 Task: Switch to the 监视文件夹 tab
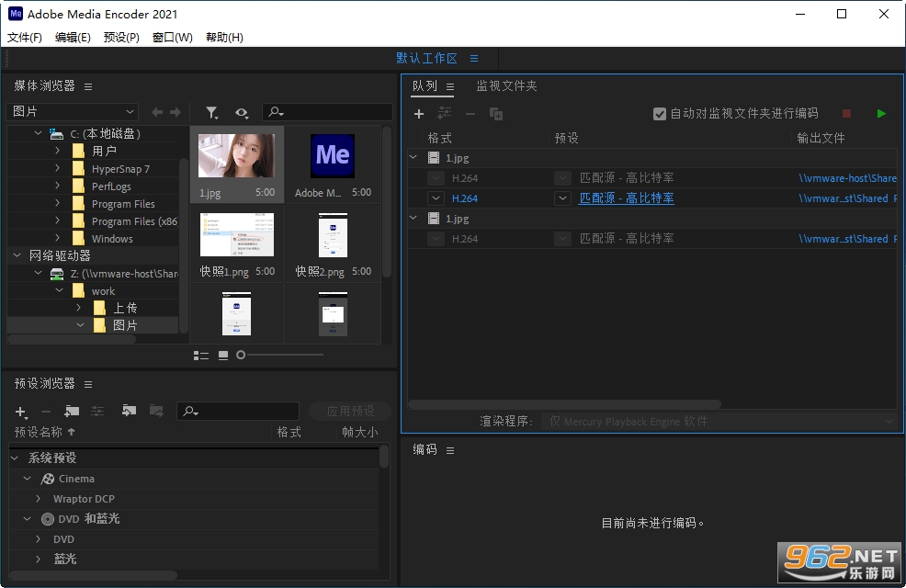(x=506, y=86)
